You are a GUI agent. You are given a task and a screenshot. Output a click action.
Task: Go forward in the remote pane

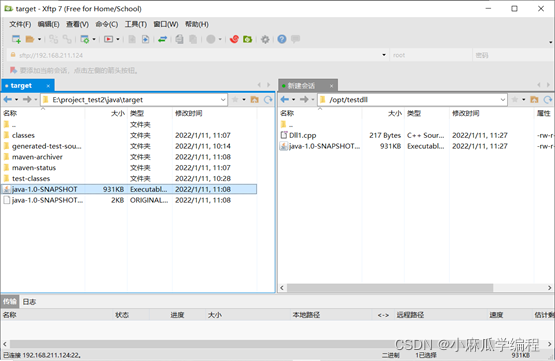pyautogui.click(x=304, y=99)
